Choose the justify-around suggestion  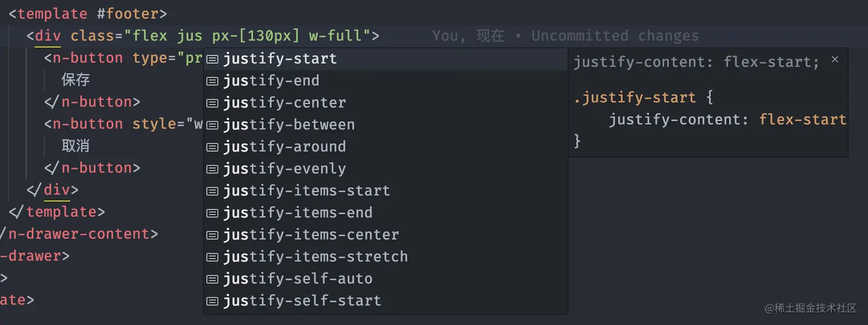385,146
